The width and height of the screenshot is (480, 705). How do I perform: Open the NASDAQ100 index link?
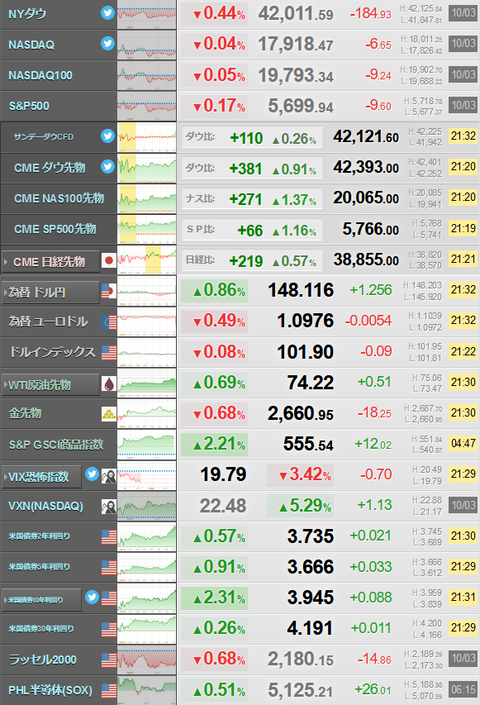pos(40,75)
